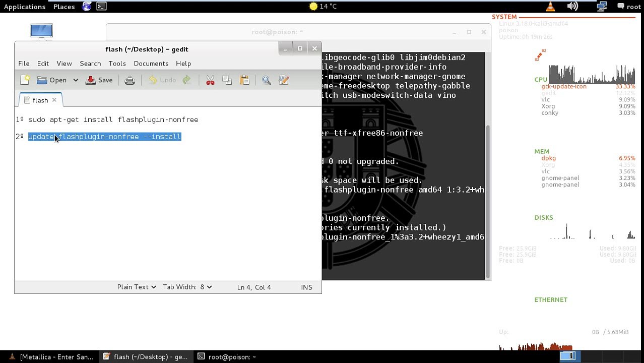This screenshot has width=644, height=363.
Task: Open Find with magnifier icon
Action: 267,80
